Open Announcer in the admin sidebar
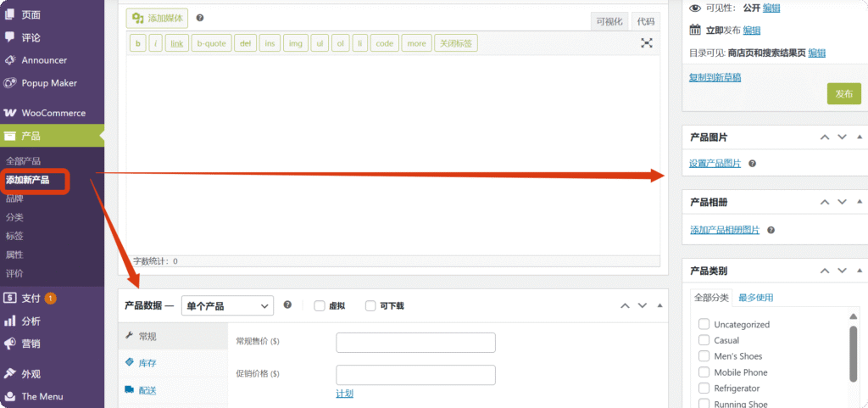This screenshot has height=408, width=868. pyautogui.click(x=43, y=60)
